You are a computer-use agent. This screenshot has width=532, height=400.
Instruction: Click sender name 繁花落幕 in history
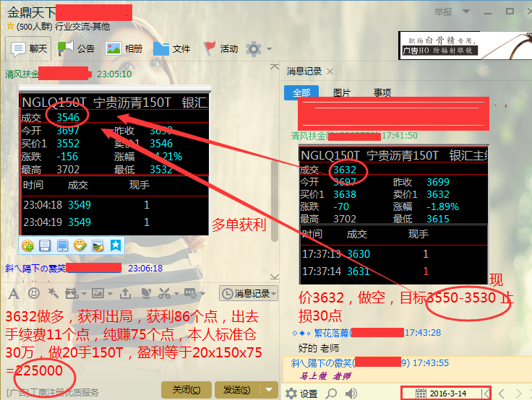331,334
